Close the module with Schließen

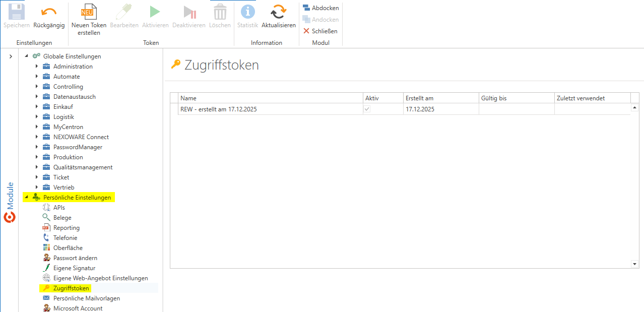tap(320, 31)
